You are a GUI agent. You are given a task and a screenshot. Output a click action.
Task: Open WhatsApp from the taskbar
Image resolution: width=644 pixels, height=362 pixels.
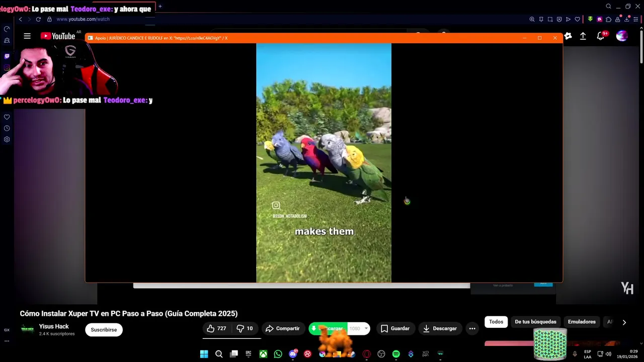click(x=278, y=354)
